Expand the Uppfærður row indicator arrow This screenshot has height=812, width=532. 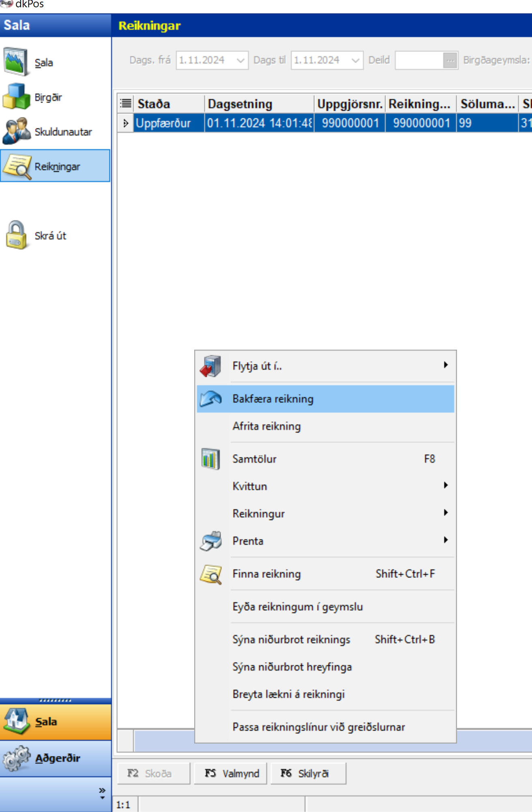click(126, 123)
